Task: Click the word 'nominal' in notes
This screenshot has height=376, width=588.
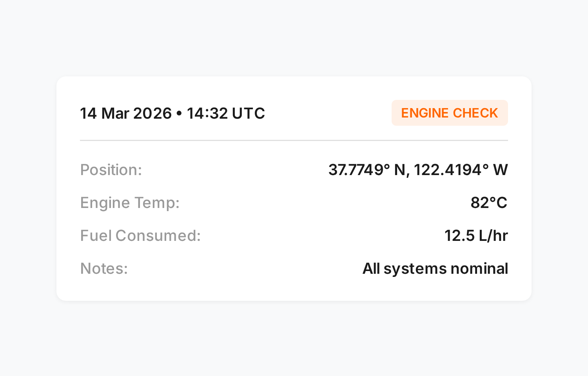Action: tap(479, 269)
